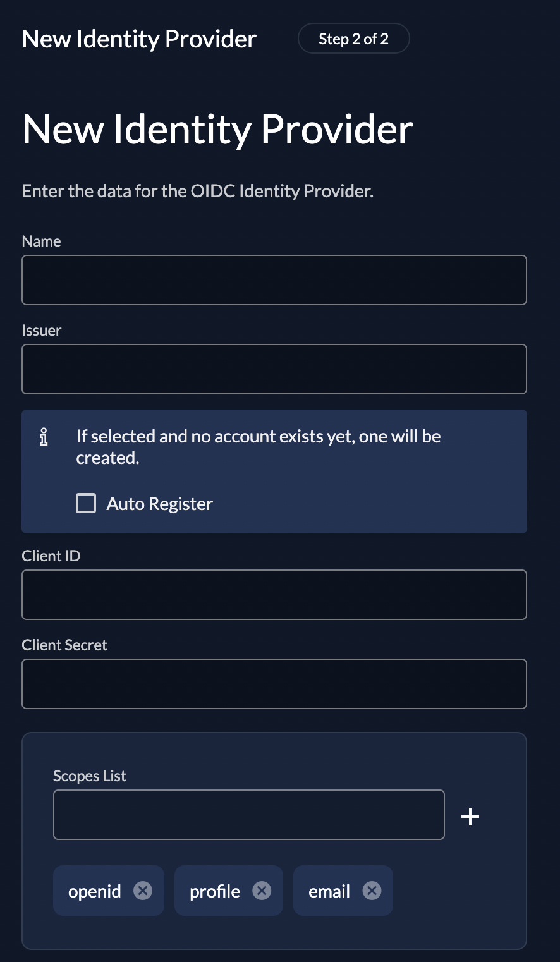Select the email scope chip
This screenshot has width=560, height=962.
coord(329,891)
